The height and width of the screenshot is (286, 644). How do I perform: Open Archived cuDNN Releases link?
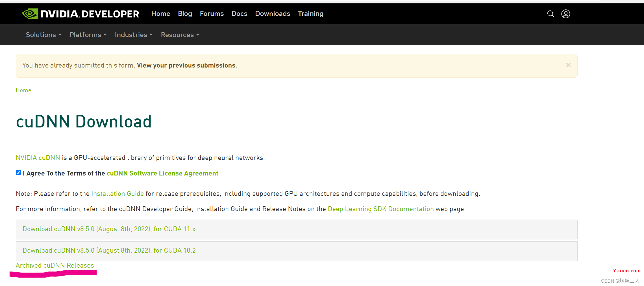(55, 265)
